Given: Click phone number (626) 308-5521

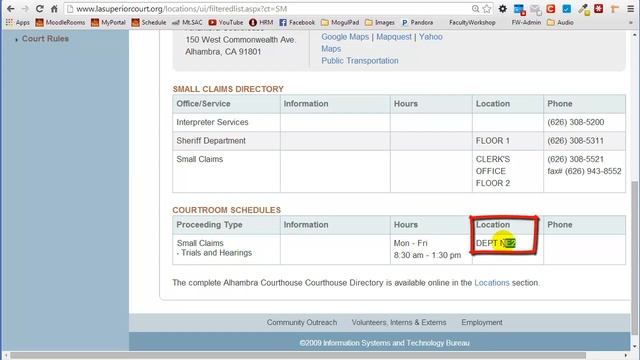Looking at the screenshot, I should (x=576, y=159).
